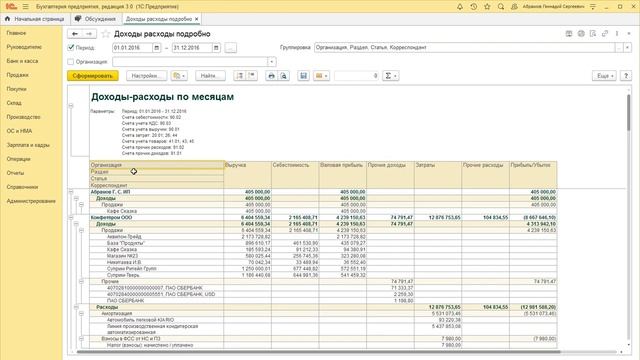Screen dimensions: 640x360
Task: Collapse Абрамов Г. С. ИП group
Action: (x=71, y=191)
